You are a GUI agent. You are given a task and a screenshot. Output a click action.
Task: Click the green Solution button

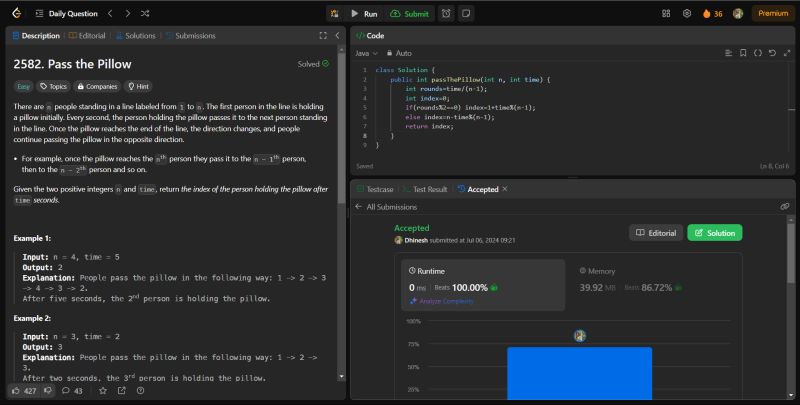pyautogui.click(x=715, y=232)
